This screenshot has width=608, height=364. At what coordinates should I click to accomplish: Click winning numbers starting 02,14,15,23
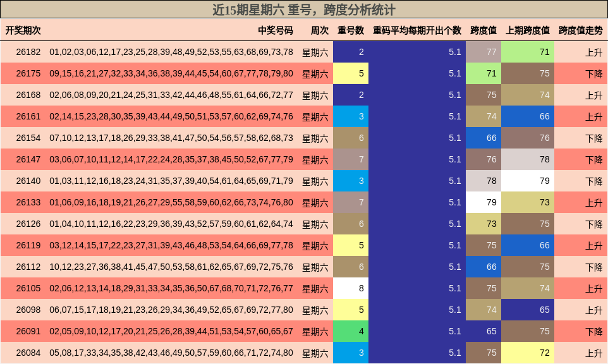[171, 116]
